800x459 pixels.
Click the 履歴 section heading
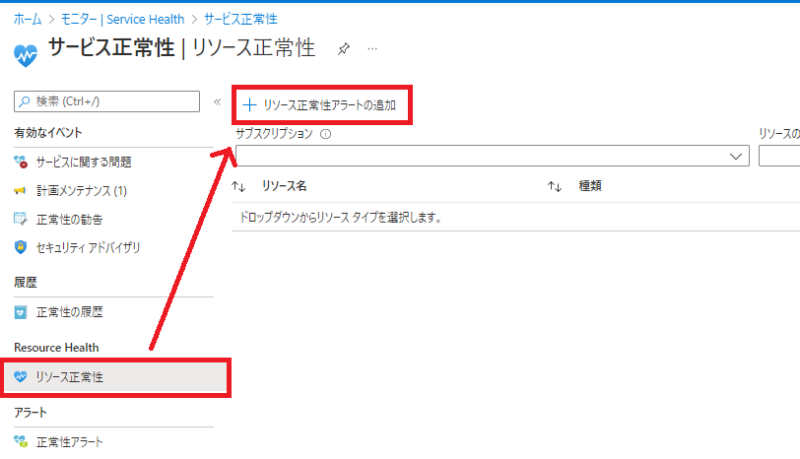pos(26,283)
